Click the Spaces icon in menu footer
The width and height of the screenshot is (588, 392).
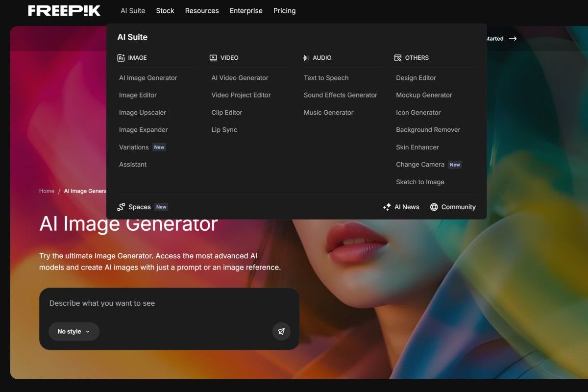[121, 207]
